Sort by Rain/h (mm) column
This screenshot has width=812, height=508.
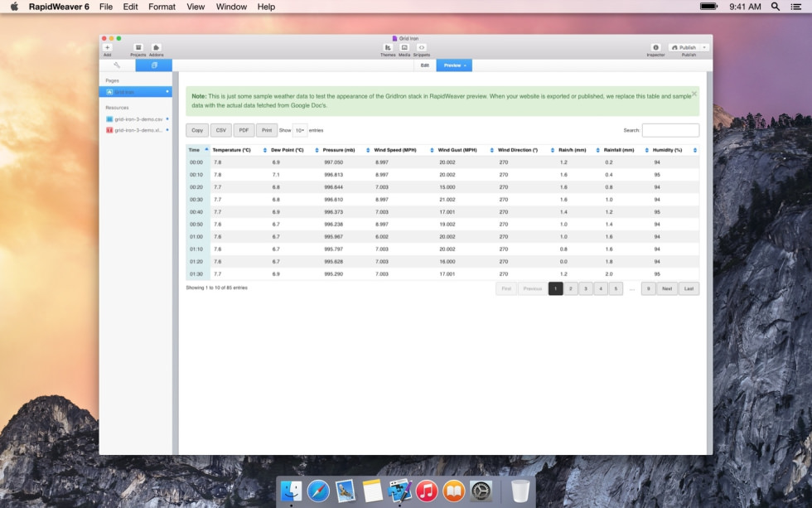point(579,150)
